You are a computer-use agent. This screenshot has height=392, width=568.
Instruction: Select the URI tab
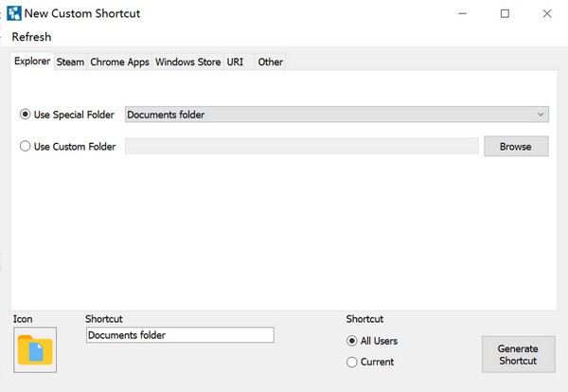[x=235, y=62]
